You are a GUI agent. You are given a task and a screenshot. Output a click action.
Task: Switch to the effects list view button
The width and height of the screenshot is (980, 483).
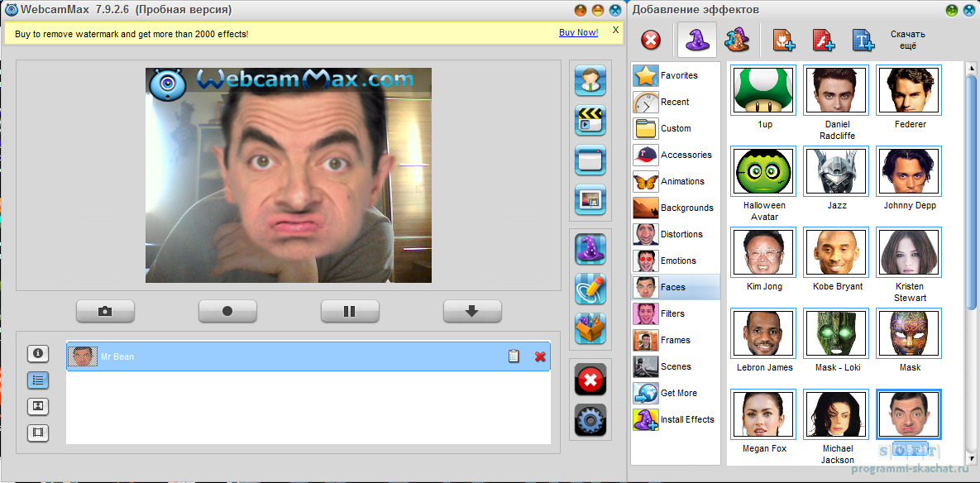(x=38, y=380)
